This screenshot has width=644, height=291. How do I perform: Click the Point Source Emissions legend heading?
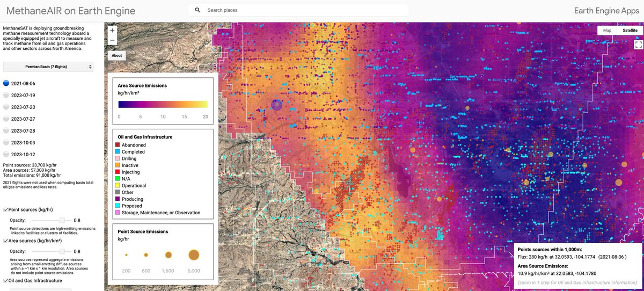coord(143,231)
